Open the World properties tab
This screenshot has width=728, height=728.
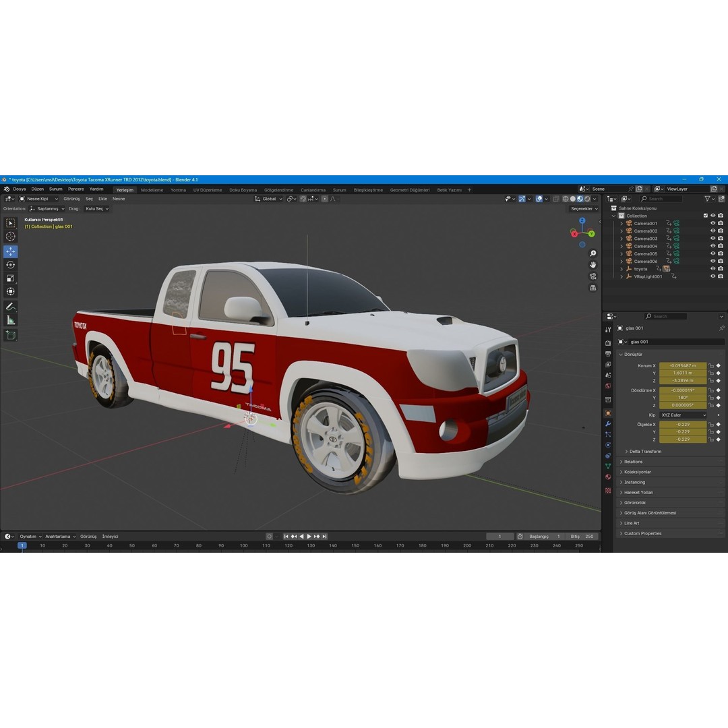point(608,386)
